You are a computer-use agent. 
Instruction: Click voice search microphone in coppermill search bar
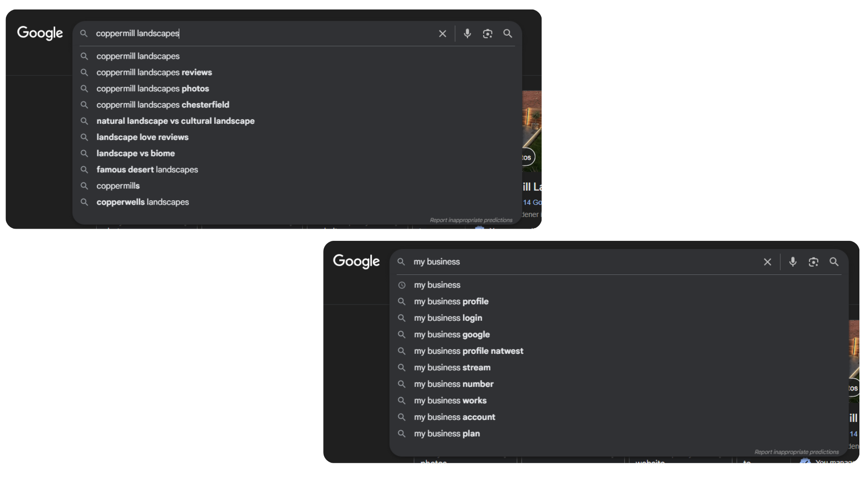467,33
